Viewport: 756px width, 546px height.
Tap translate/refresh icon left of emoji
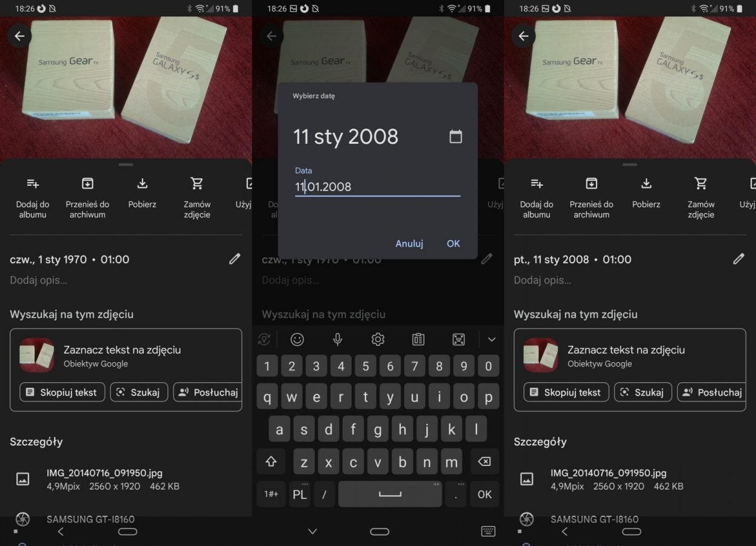coord(264,340)
